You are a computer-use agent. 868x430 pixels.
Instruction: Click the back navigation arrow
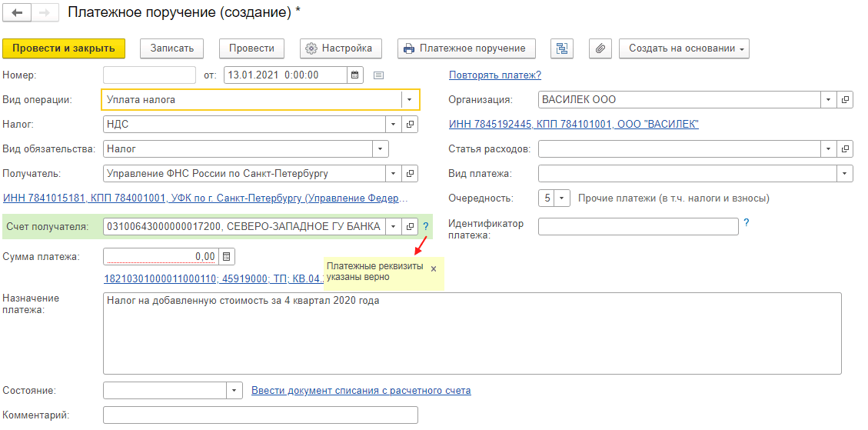17,13
